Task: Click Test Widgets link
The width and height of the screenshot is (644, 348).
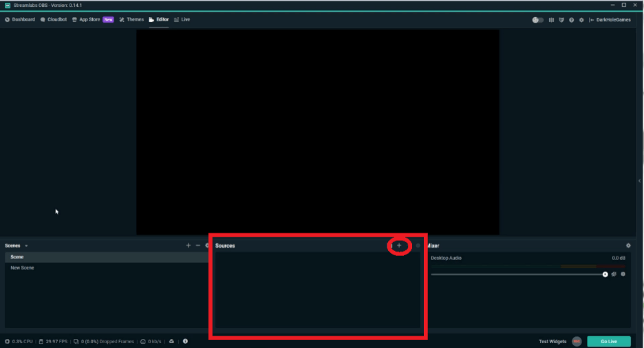Action: (552, 341)
